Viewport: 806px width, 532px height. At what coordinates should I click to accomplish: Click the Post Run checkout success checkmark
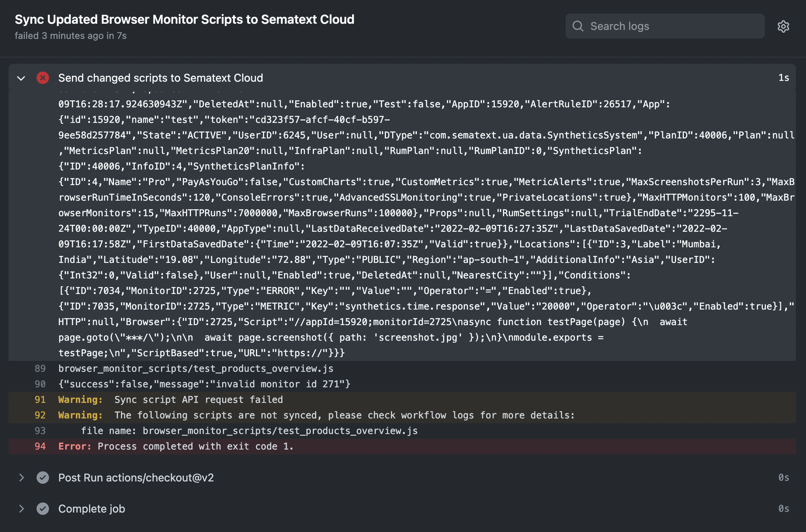coord(43,478)
